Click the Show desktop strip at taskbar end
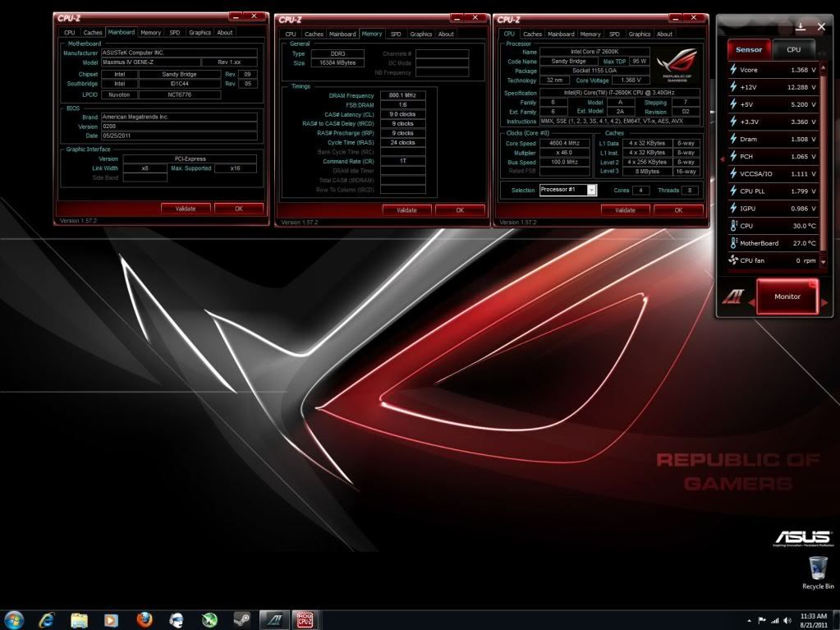This screenshot has height=630, width=840. (x=836, y=620)
